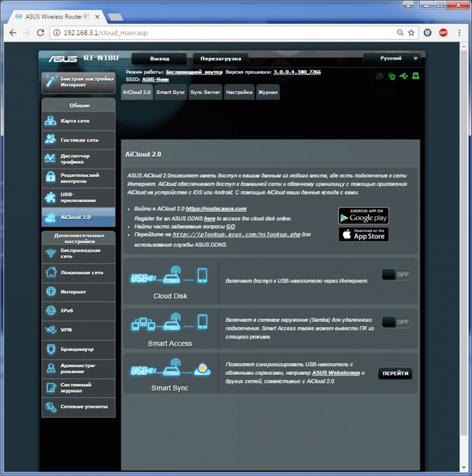
Task: Click zoom magnifier in address bar
Action: coord(400,33)
